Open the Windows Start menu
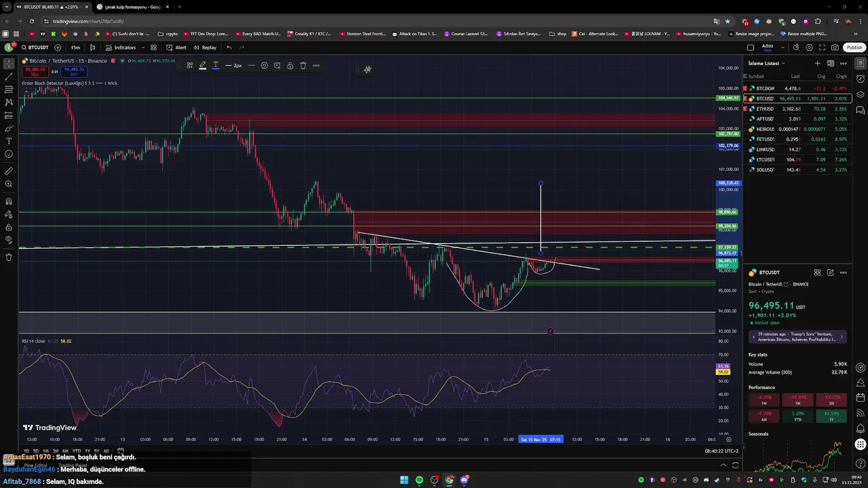 pos(404,480)
